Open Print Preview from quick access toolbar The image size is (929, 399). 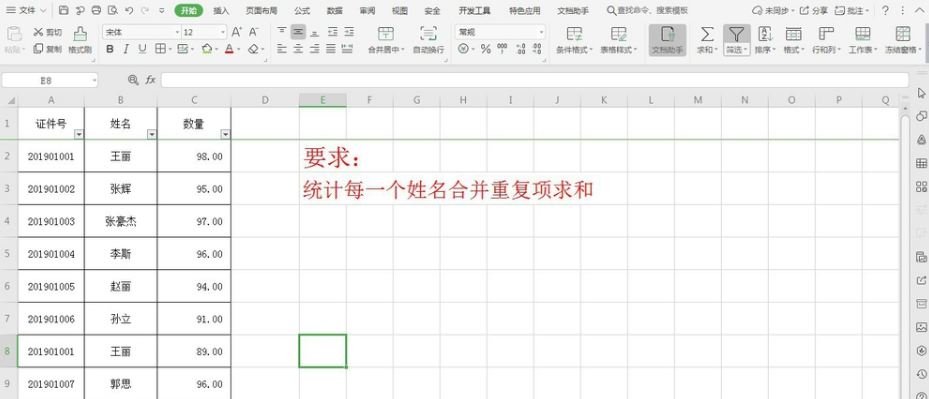[113, 11]
